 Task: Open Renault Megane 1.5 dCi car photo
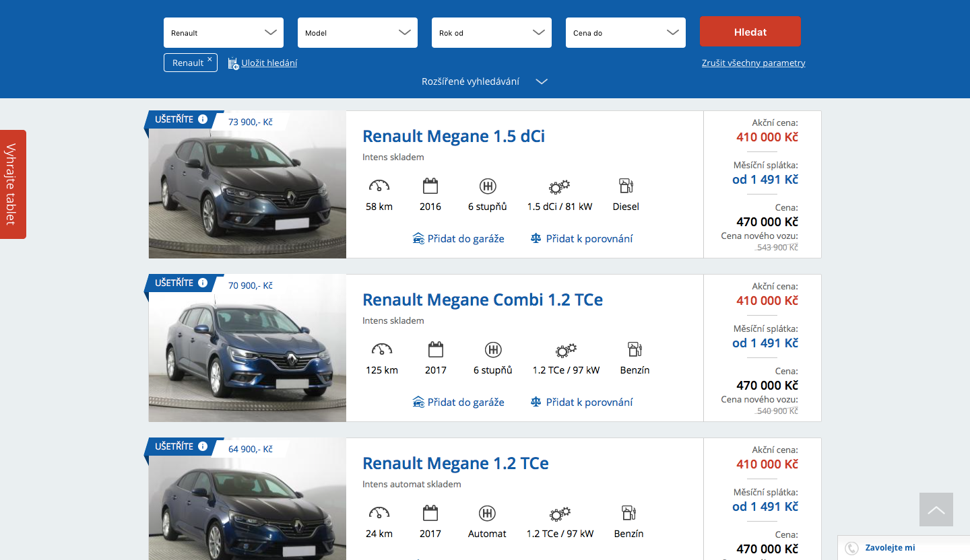[247, 184]
